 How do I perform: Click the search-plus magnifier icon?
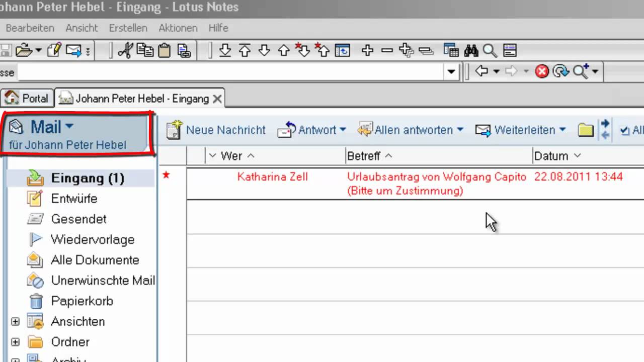pos(581,71)
